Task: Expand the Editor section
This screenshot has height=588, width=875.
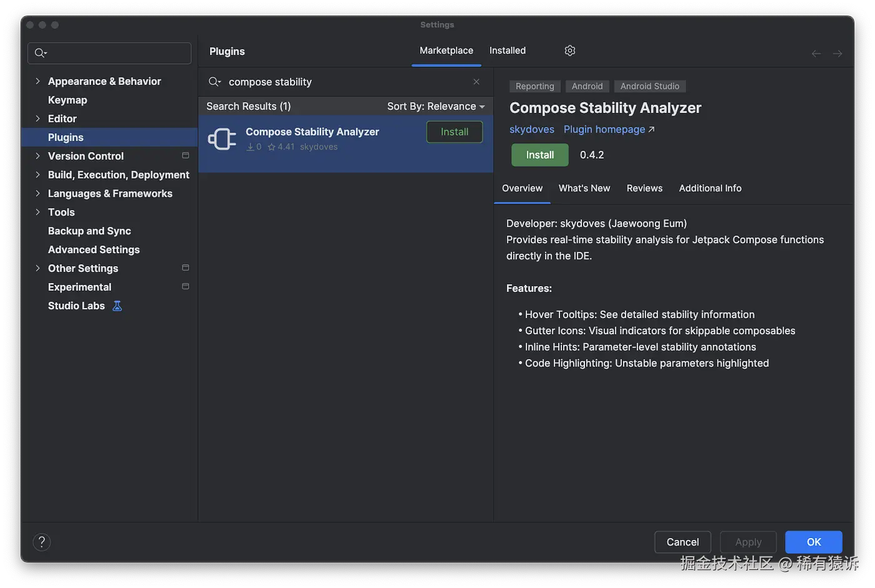Action: coord(37,119)
